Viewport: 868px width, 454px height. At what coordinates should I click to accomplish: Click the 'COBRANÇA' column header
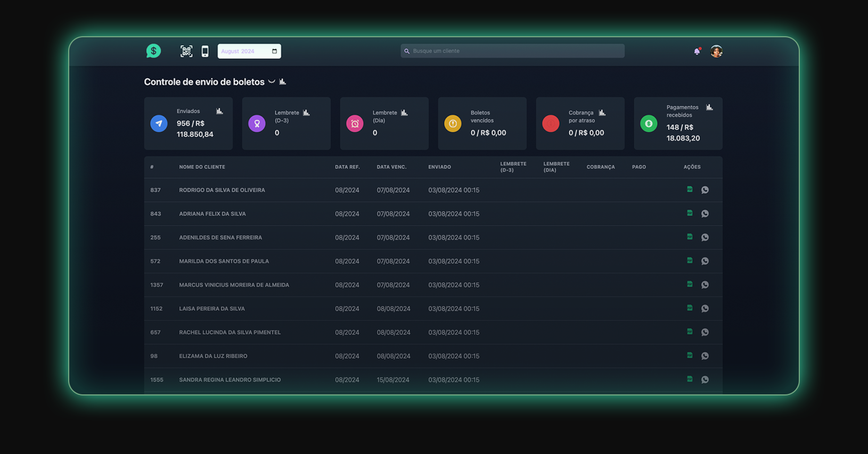(x=601, y=167)
